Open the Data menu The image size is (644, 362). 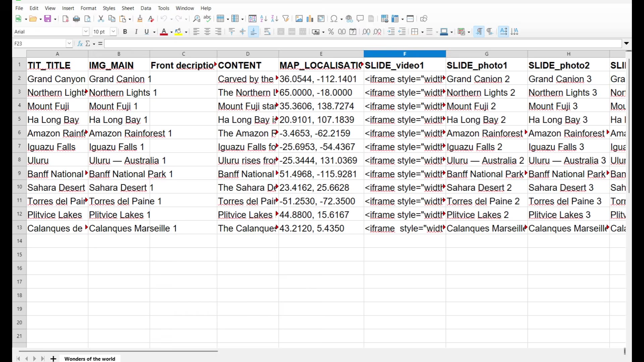click(x=146, y=8)
